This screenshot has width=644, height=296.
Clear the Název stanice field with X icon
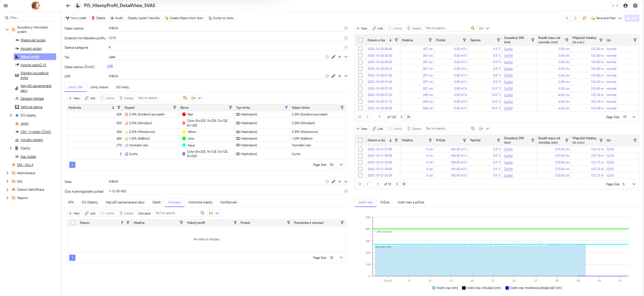click(x=346, y=28)
